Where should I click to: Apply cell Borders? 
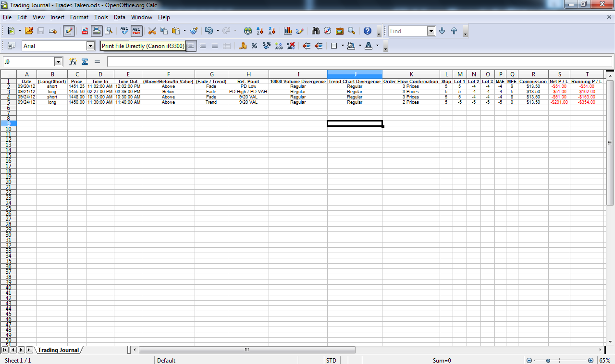pos(334,46)
